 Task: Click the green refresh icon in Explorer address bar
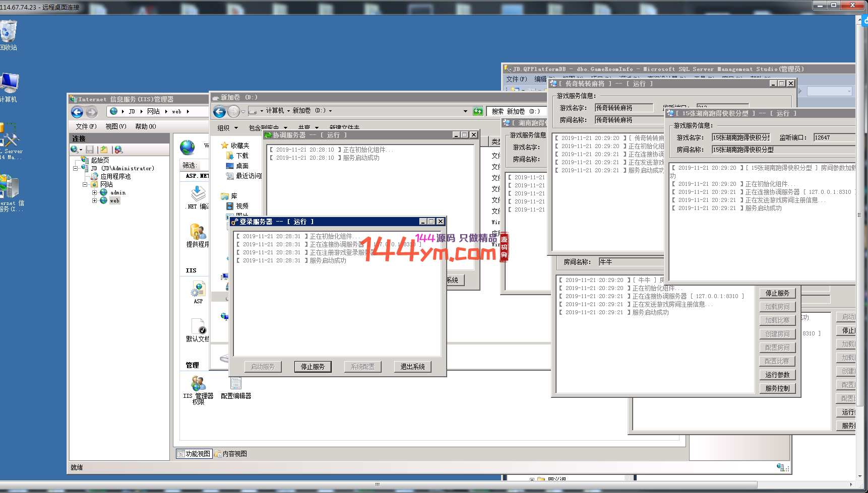point(478,111)
